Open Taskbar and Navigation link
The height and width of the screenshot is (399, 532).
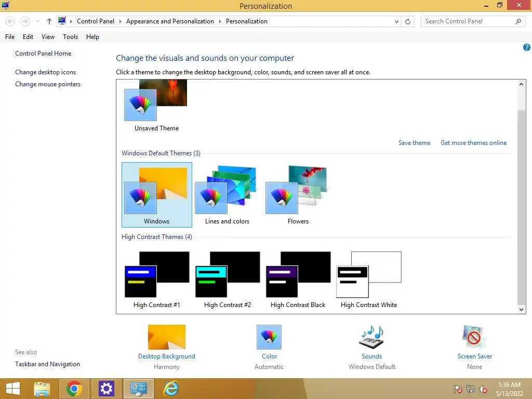[47, 364]
